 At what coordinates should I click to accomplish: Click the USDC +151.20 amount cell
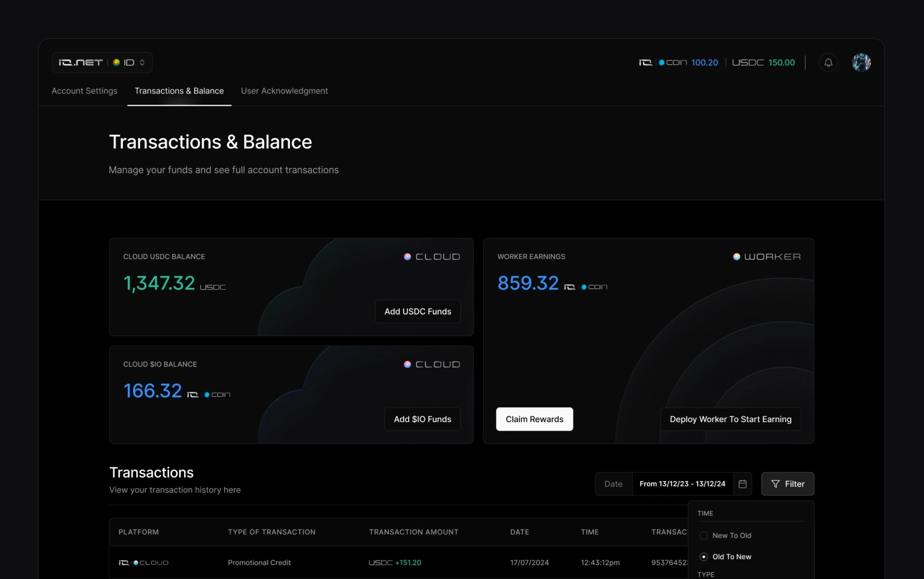coord(395,563)
